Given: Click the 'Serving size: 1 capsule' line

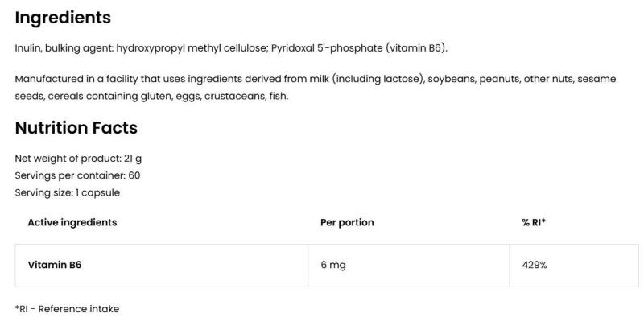Looking at the screenshot, I should [68, 193].
